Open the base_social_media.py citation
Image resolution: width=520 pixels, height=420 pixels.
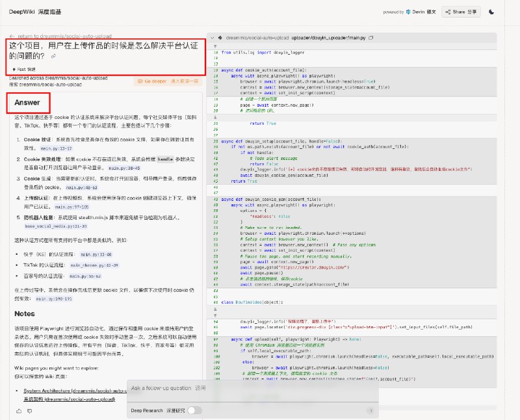(56, 226)
